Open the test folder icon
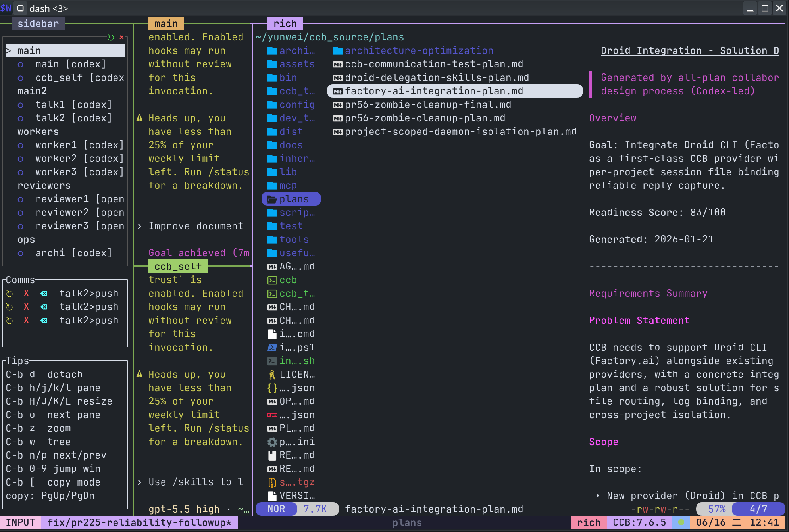 tap(272, 226)
